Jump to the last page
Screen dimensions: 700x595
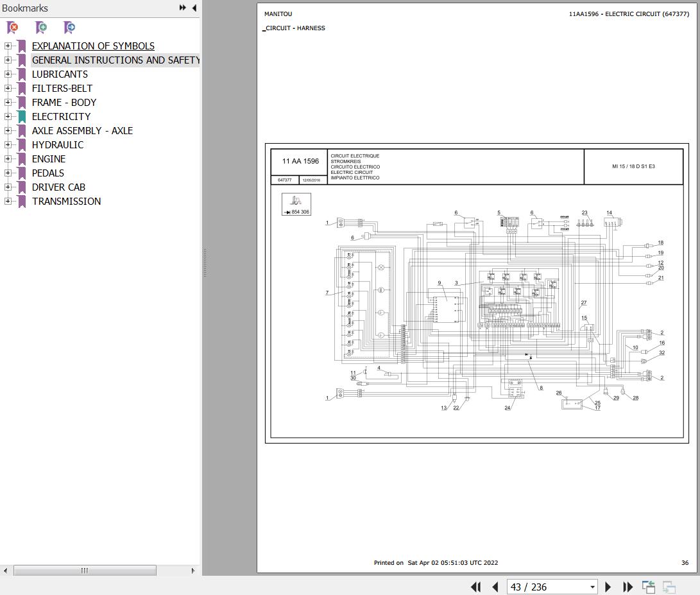[627, 587]
